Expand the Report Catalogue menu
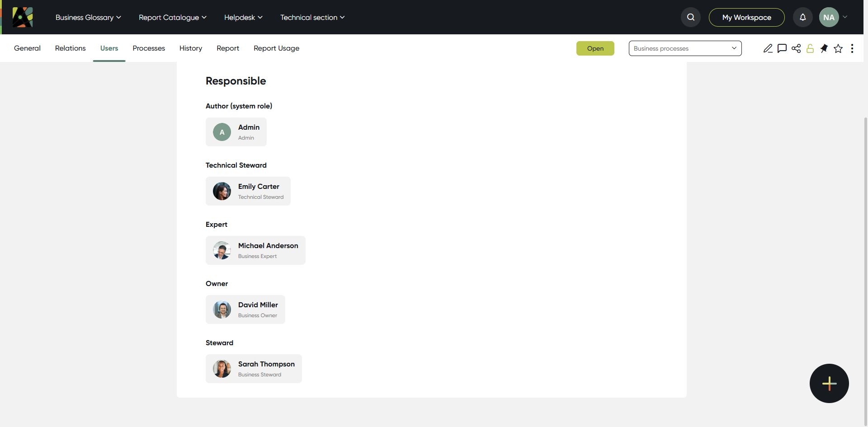 coord(173,17)
